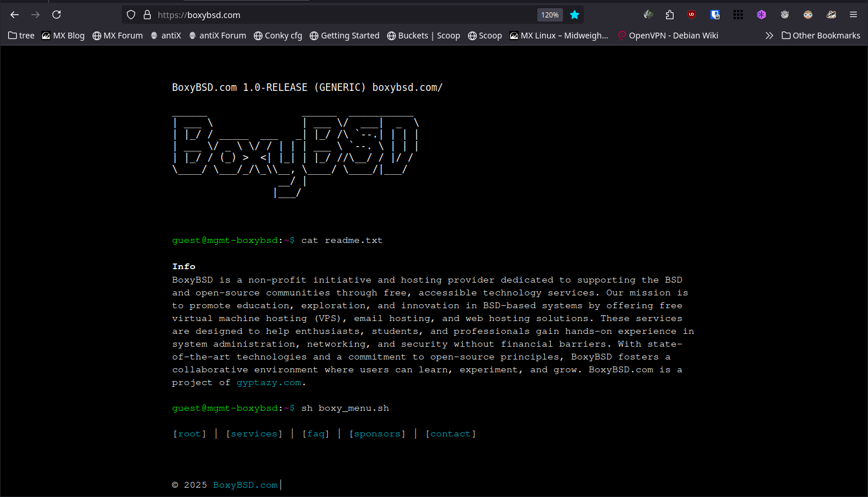The image size is (868, 497).
Task: Click the 'cat readme.txt' command text
Action: coord(342,241)
